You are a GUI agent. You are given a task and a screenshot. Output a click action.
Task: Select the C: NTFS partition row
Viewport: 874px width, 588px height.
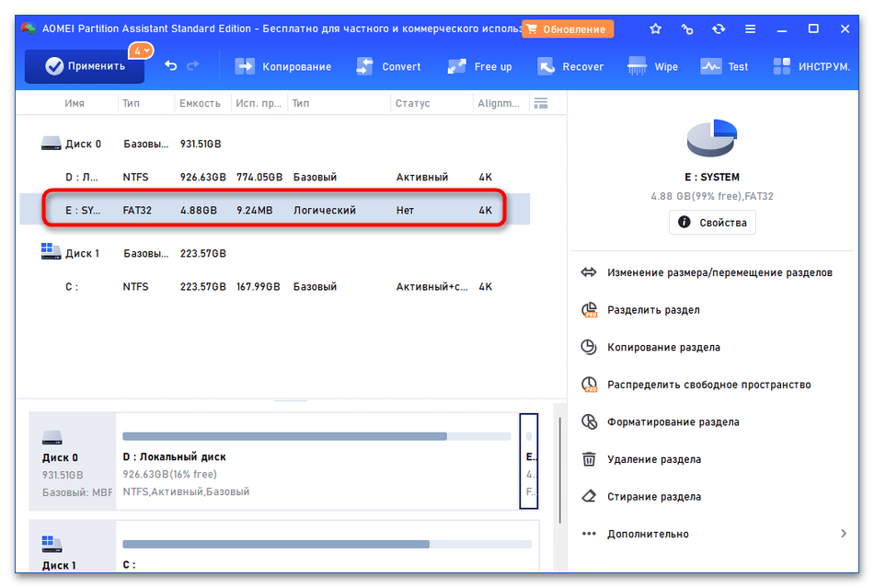click(274, 286)
